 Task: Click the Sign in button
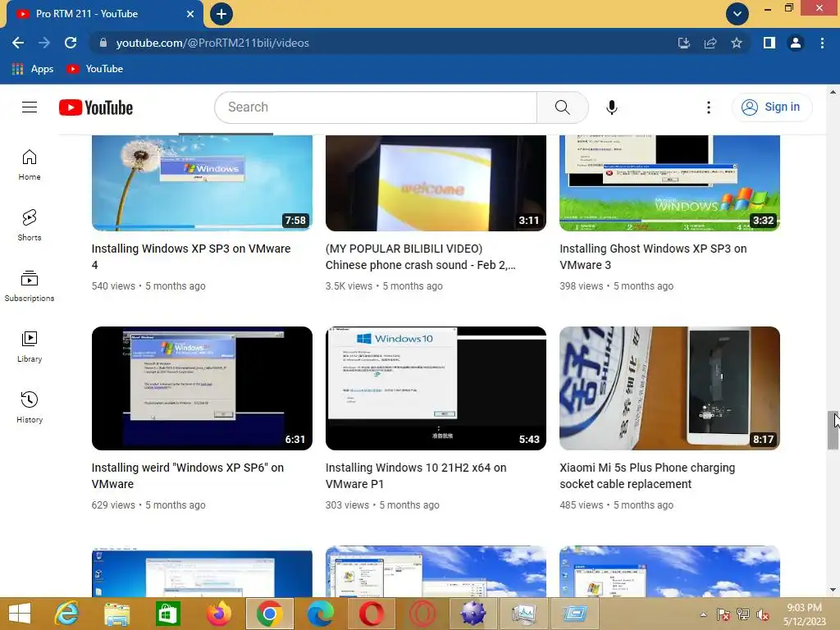tap(772, 107)
